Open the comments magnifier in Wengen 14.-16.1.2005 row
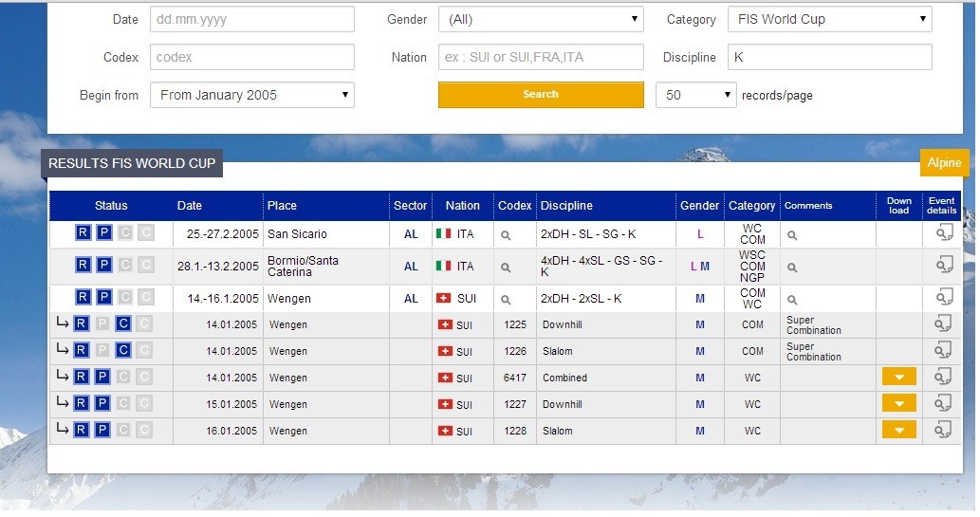The height and width of the screenshot is (517, 980). (x=792, y=300)
